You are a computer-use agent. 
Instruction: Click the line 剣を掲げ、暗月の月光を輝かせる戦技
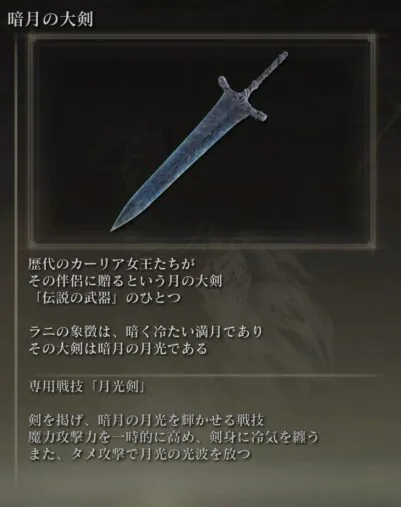146,420
